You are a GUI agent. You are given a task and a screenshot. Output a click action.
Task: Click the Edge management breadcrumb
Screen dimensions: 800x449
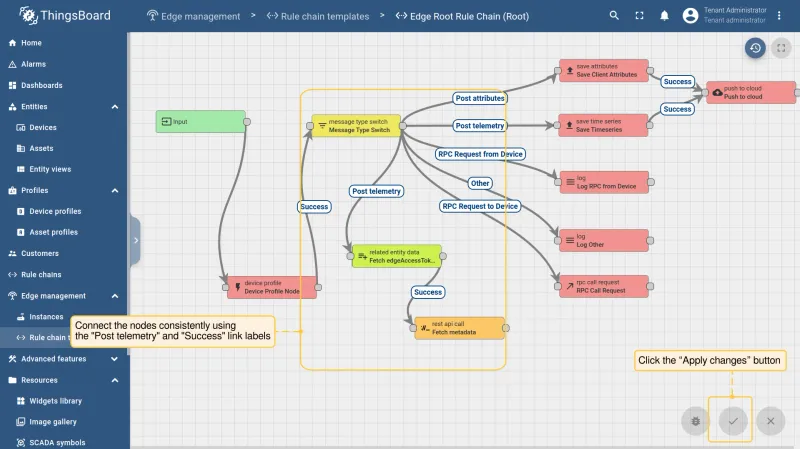point(193,16)
